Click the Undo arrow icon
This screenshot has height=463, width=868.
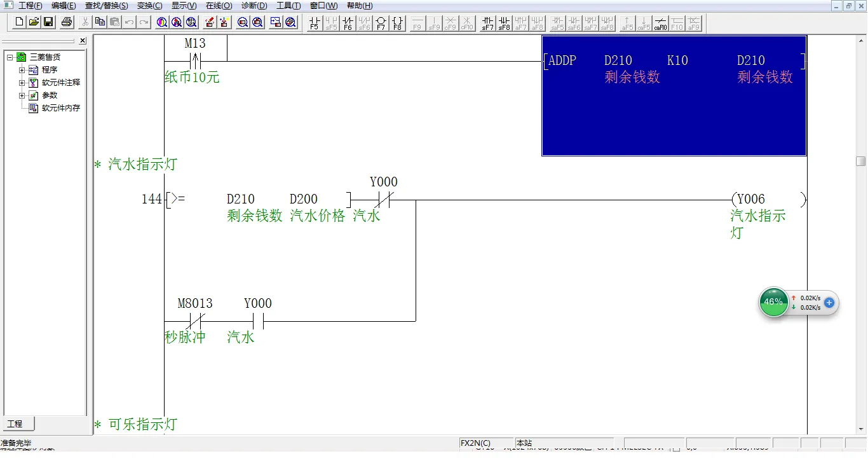pyautogui.click(x=129, y=22)
